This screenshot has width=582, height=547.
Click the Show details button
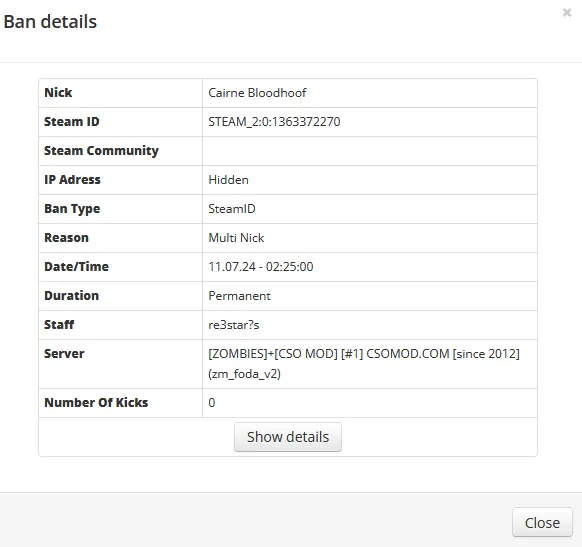coord(288,437)
